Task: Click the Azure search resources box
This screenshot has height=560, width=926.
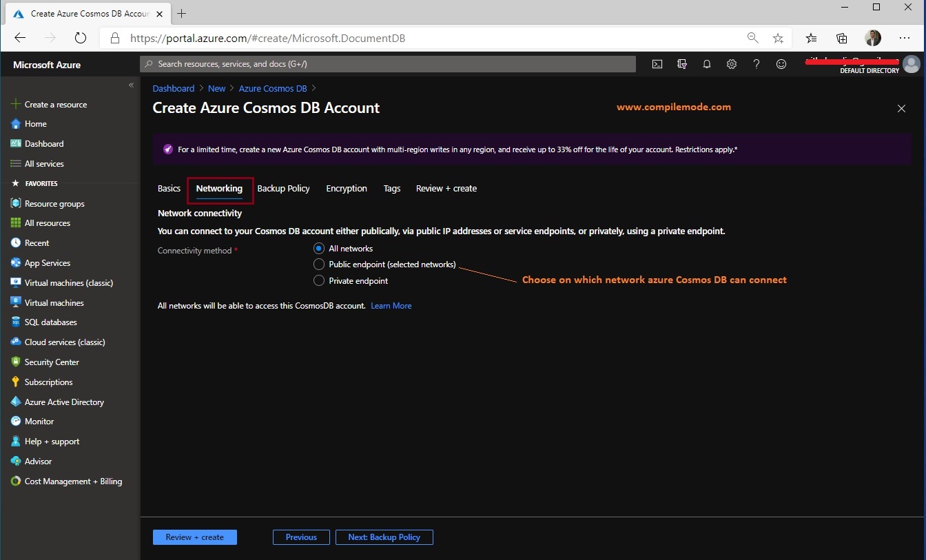Action: (x=388, y=64)
